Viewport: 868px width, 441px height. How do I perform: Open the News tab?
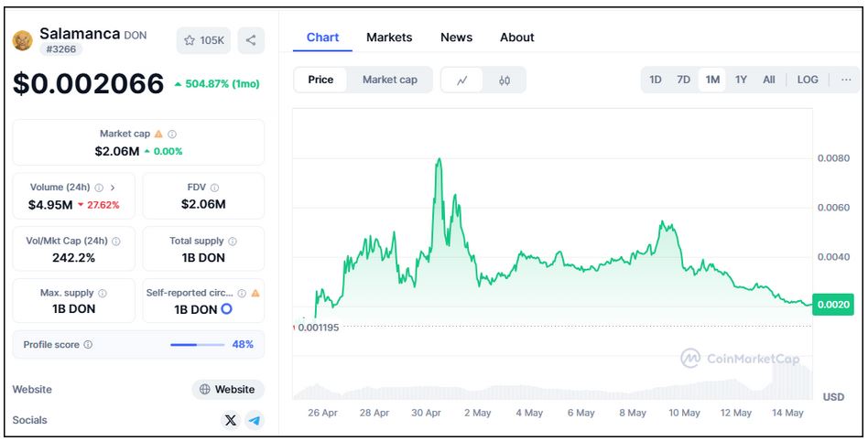[x=456, y=38]
